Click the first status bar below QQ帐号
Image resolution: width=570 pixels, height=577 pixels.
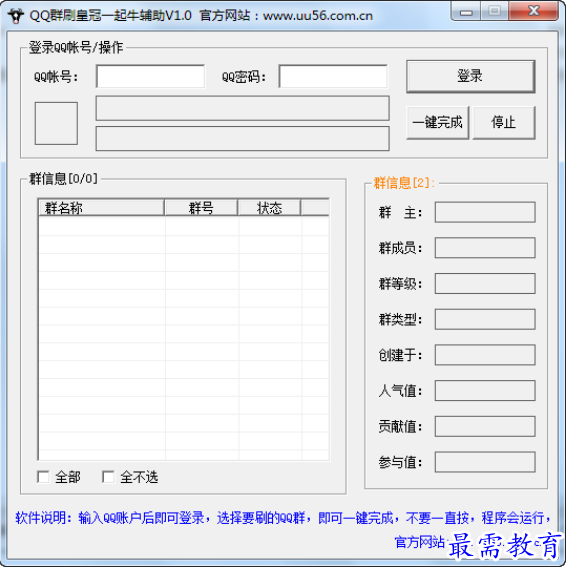coord(242,108)
